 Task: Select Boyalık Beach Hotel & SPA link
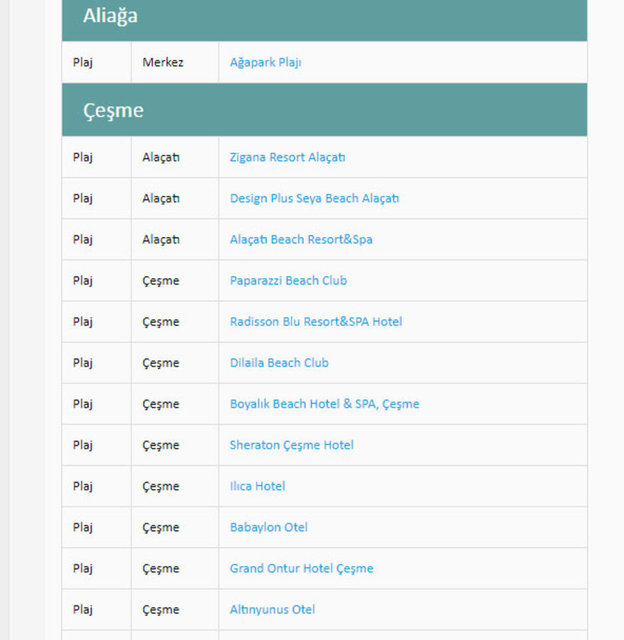[x=324, y=404]
